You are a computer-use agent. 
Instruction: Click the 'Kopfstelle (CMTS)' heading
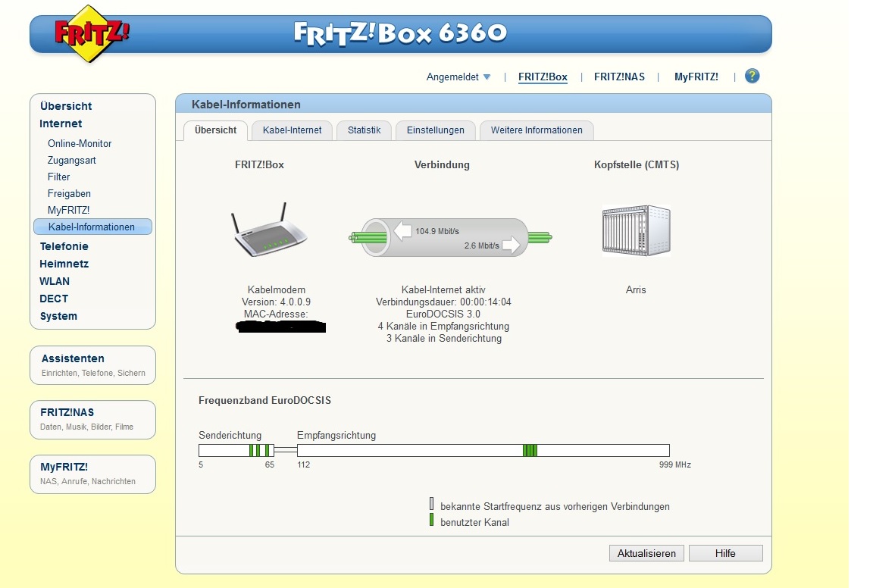[x=637, y=165]
